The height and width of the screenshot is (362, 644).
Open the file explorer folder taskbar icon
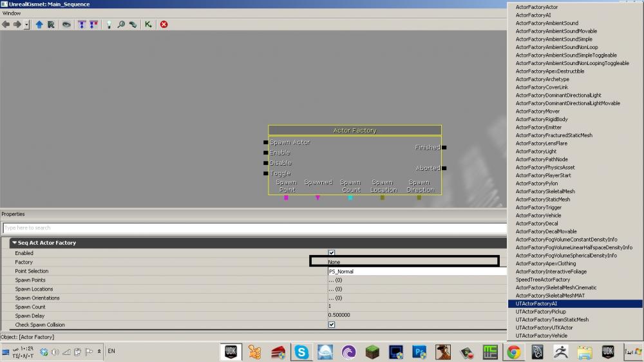pyautogui.click(x=585, y=352)
